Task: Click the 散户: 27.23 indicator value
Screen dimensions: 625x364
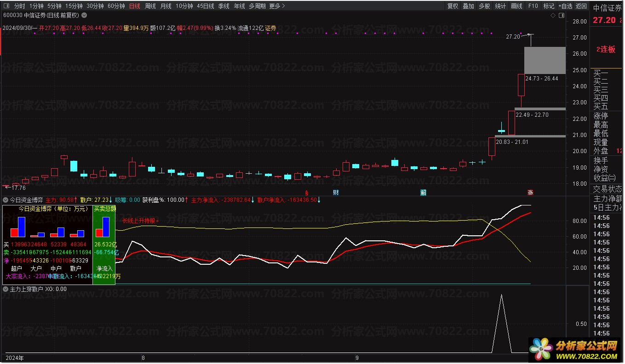Action: point(96,200)
